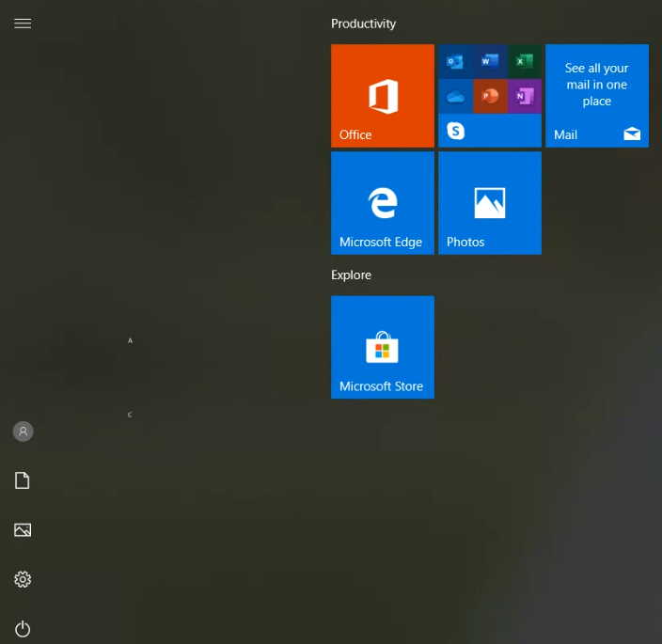The height and width of the screenshot is (644, 662).
Task: Click the Productivity group header
Action: [x=363, y=24]
